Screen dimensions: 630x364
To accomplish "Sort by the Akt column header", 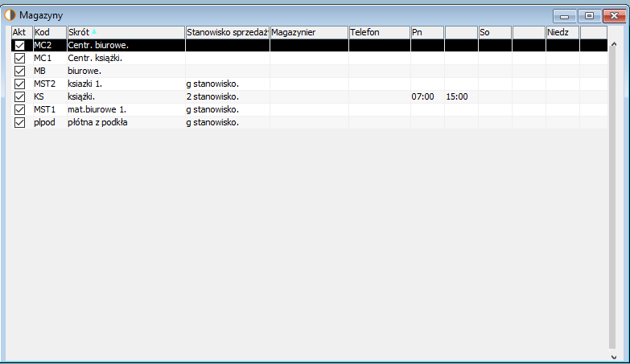I will click(22, 32).
